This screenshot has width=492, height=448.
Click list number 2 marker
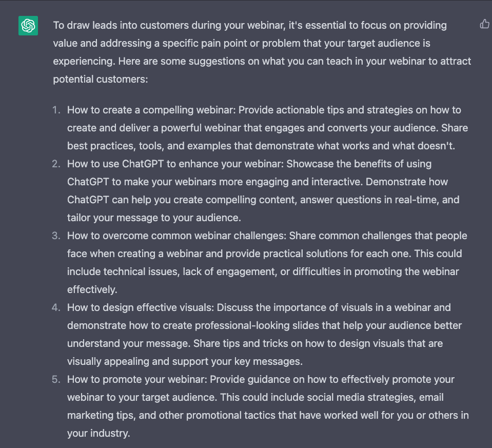click(56, 164)
